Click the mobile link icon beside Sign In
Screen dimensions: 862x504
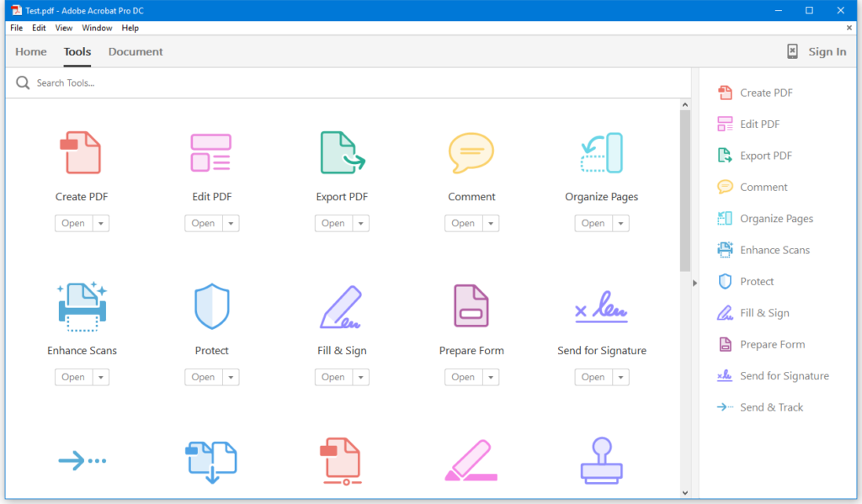click(x=792, y=51)
